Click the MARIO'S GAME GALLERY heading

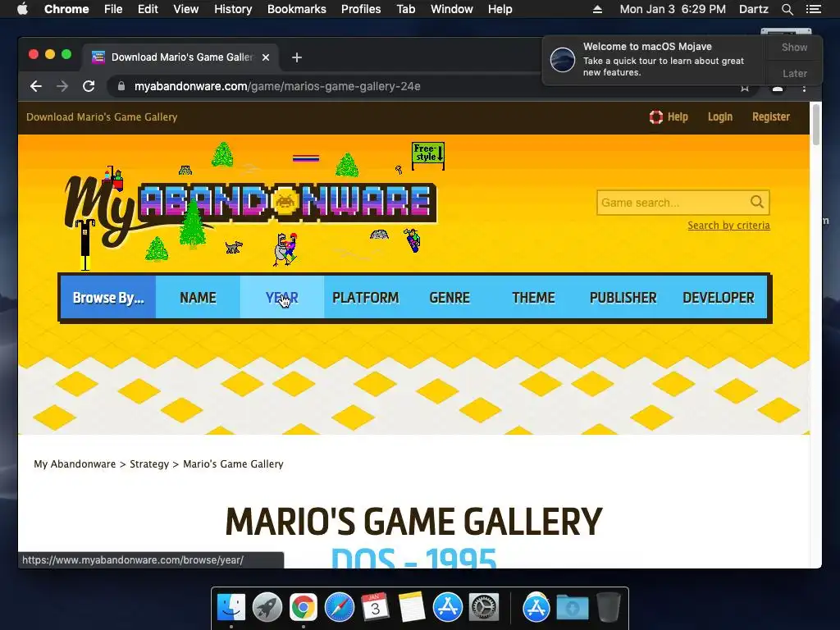[413, 521]
